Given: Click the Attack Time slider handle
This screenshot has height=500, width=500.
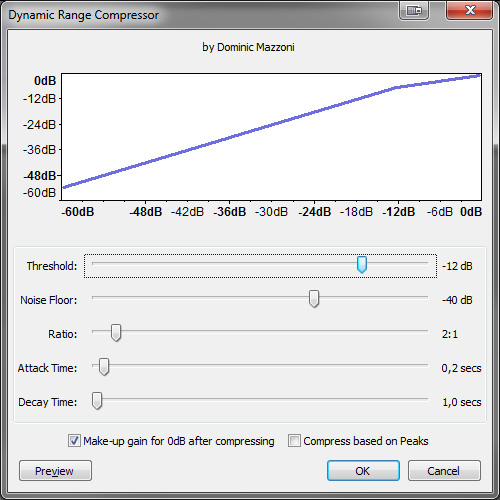Looking at the screenshot, I should [104, 367].
